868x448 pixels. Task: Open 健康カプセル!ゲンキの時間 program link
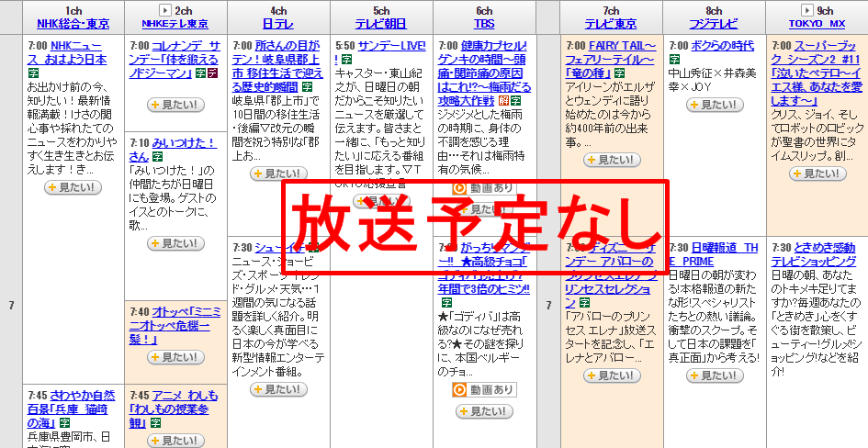click(x=484, y=73)
